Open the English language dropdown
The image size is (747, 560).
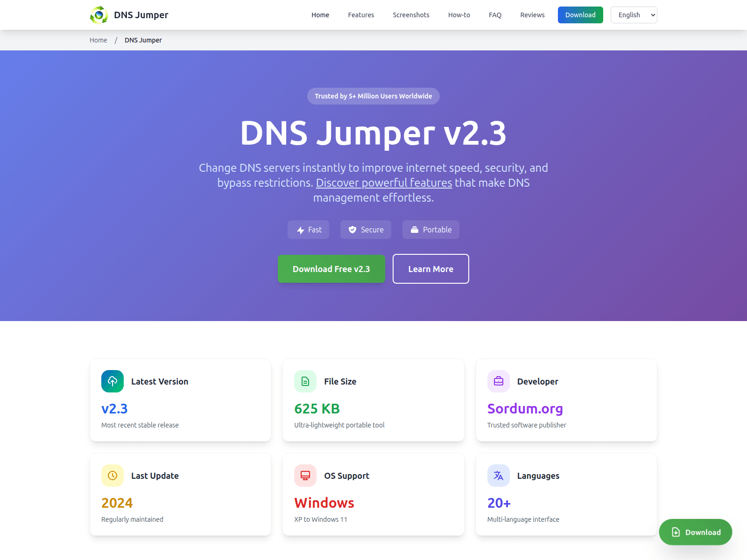click(634, 15)
